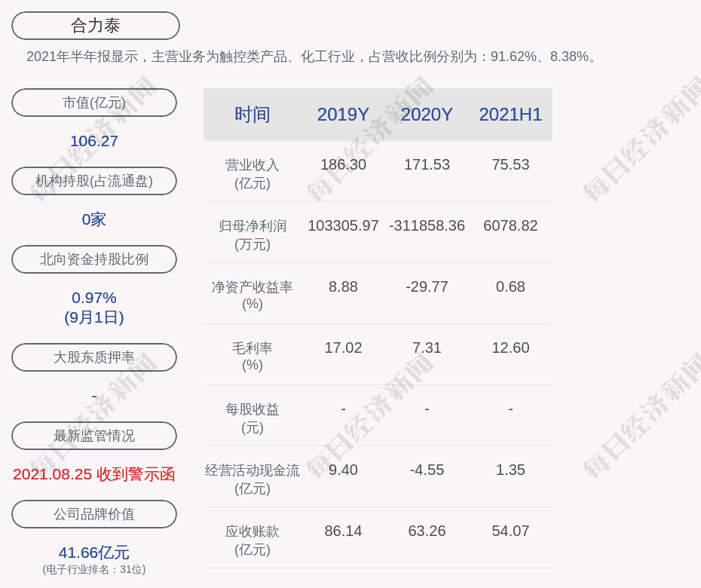Click ROE value 0.68
The image size is (701, 588).
(x=510, y=286)
